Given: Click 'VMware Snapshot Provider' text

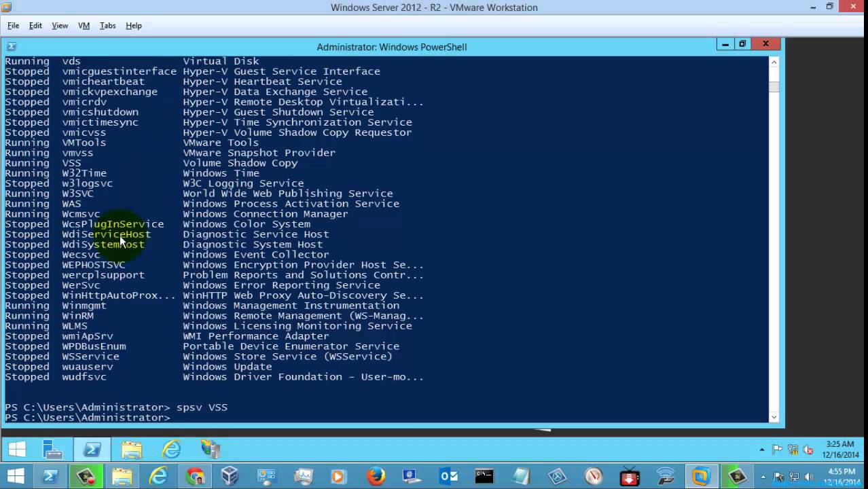Looking at the screenshot, I should coord(259,153).
